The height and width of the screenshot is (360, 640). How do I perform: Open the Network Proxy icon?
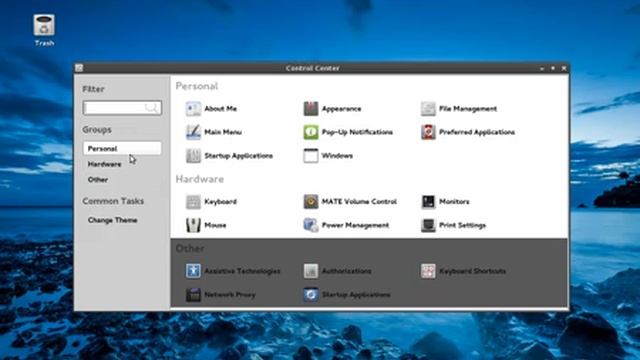click(193, 294)
